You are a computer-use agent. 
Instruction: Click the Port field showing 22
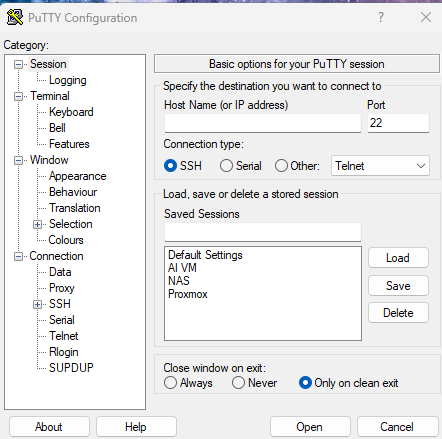click(398, 123)
